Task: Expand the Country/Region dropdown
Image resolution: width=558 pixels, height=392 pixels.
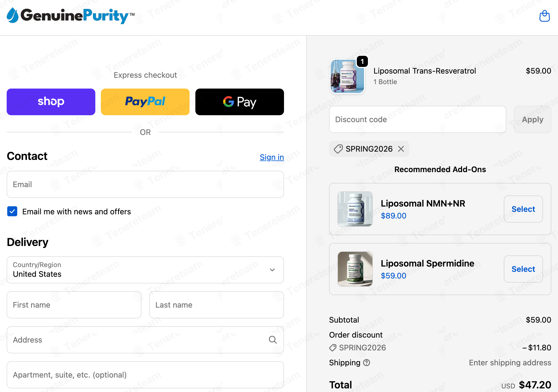Action: (145, 270)
